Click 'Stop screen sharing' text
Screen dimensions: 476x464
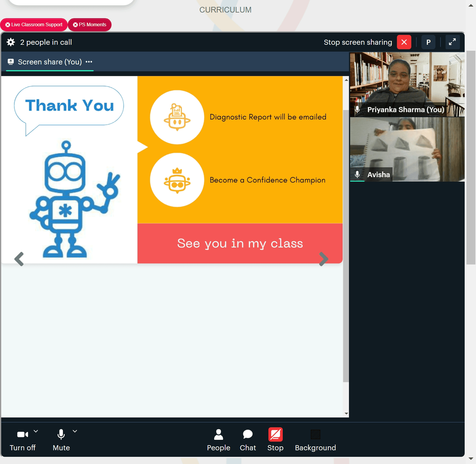[x=358, y=42]
